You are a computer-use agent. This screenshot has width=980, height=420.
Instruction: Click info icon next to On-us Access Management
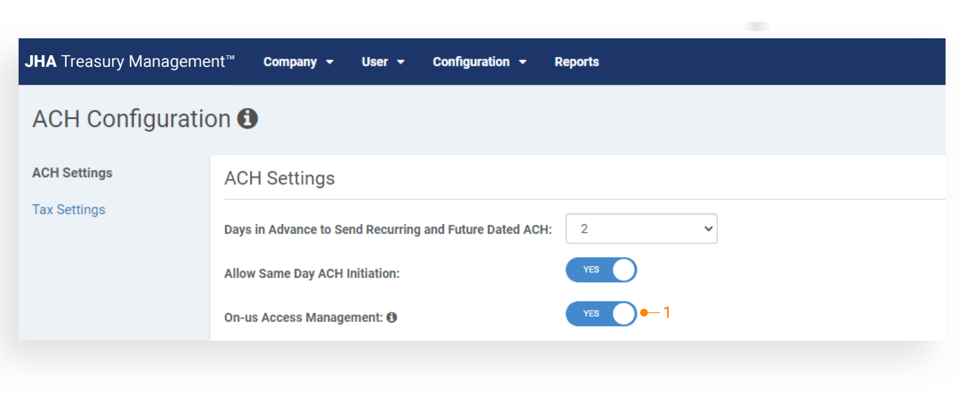392,317
